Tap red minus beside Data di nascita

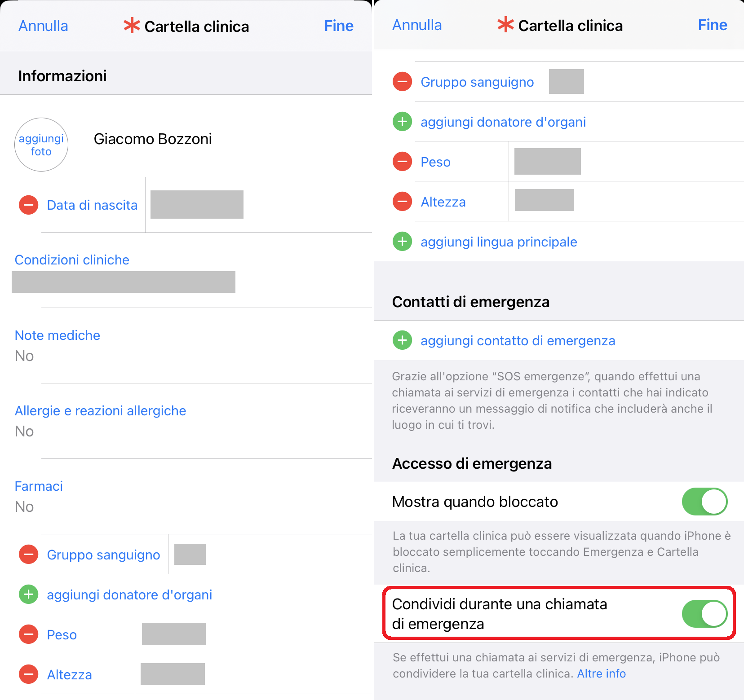click(x=28, y=205)
